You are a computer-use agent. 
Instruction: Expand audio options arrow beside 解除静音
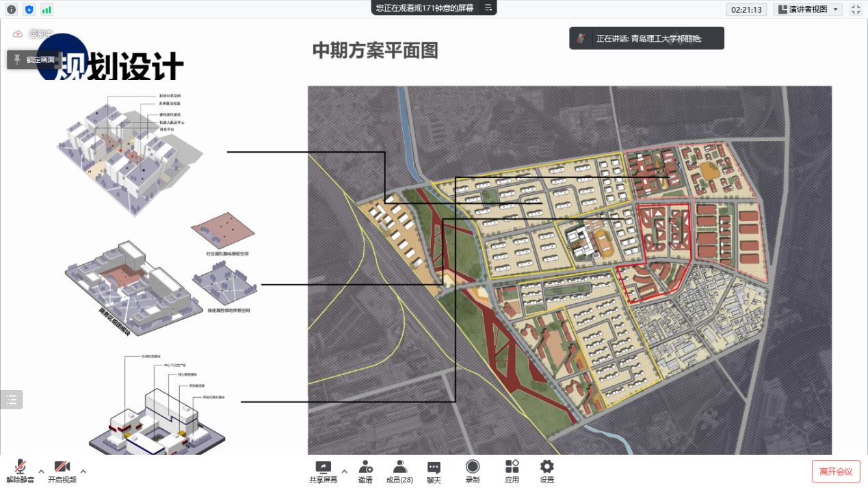(42, 471)
